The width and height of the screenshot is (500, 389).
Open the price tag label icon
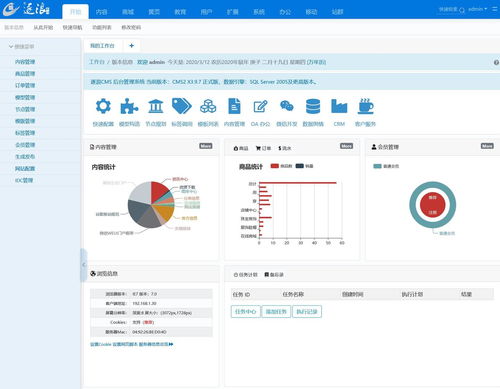(182, 106)
